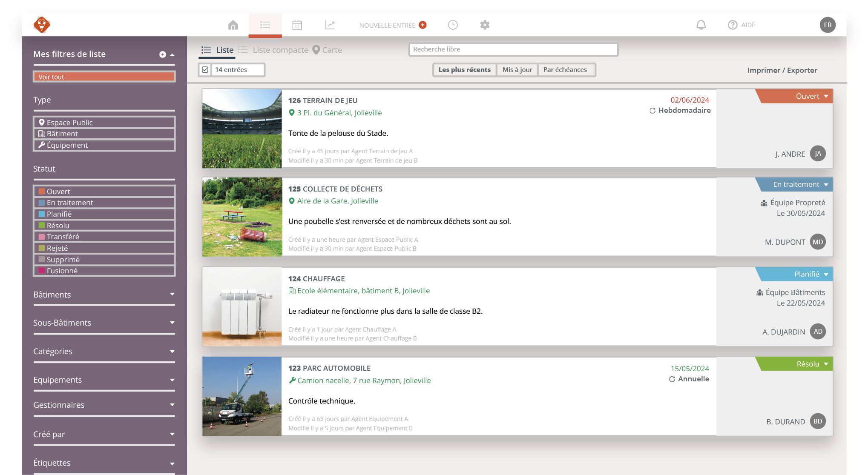Click the history clock icon
The width and height of the screenshot is (868, 475).
coord(453,25)
